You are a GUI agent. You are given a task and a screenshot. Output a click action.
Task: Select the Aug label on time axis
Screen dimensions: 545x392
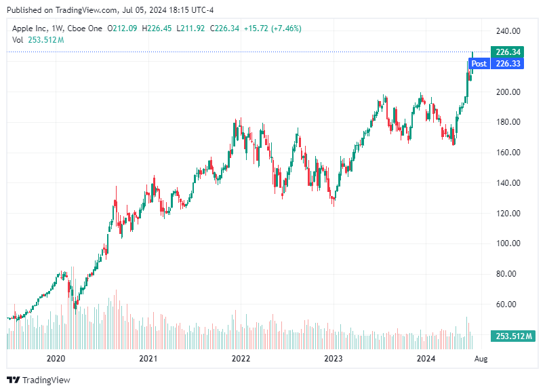click(x=483, y=357)
